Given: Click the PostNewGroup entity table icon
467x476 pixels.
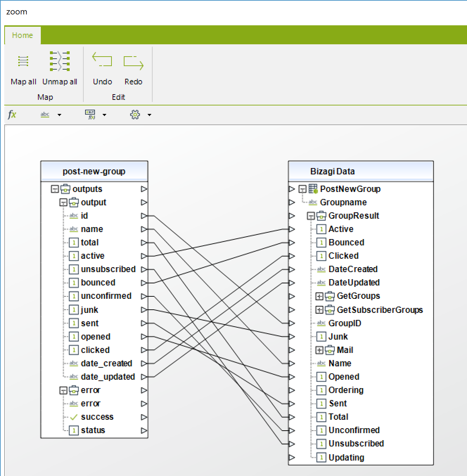Looking at the screenshot, I should [313, 189].
